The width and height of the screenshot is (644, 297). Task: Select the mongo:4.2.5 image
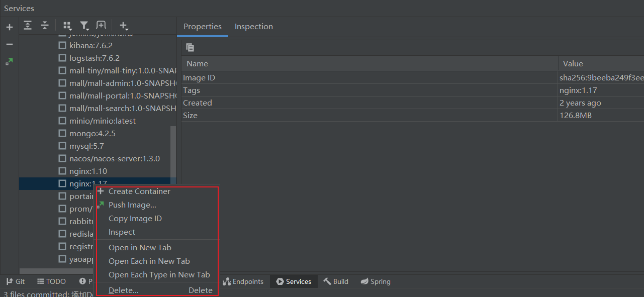[93, 133]
